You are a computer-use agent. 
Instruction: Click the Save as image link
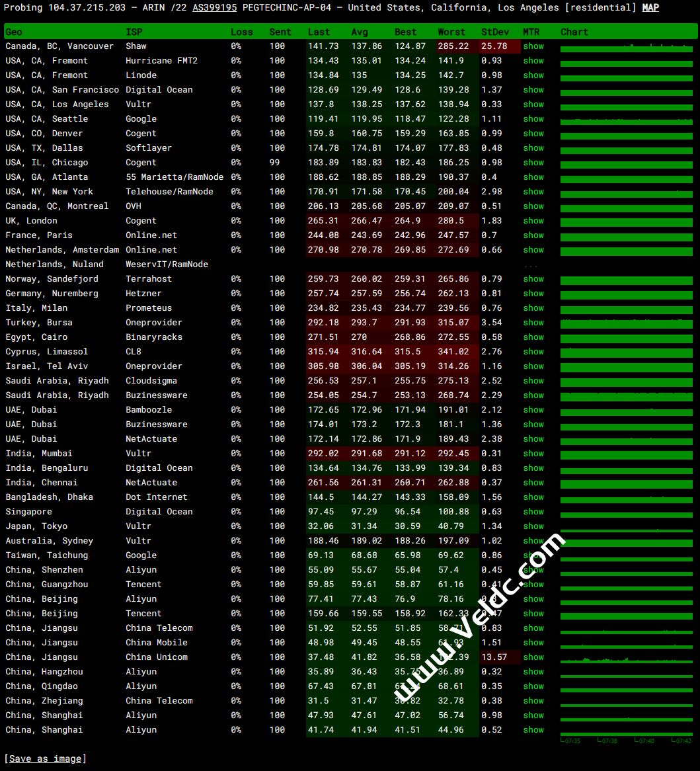[46, 758]
